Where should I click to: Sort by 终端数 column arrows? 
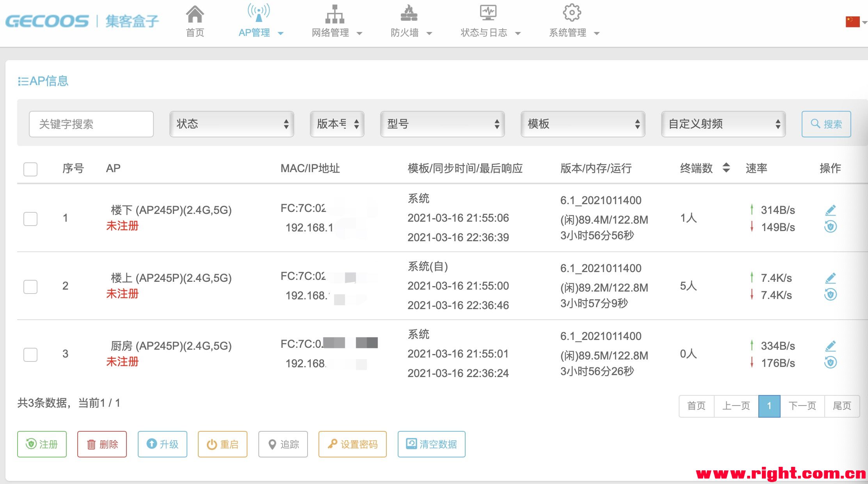(726, 168)
